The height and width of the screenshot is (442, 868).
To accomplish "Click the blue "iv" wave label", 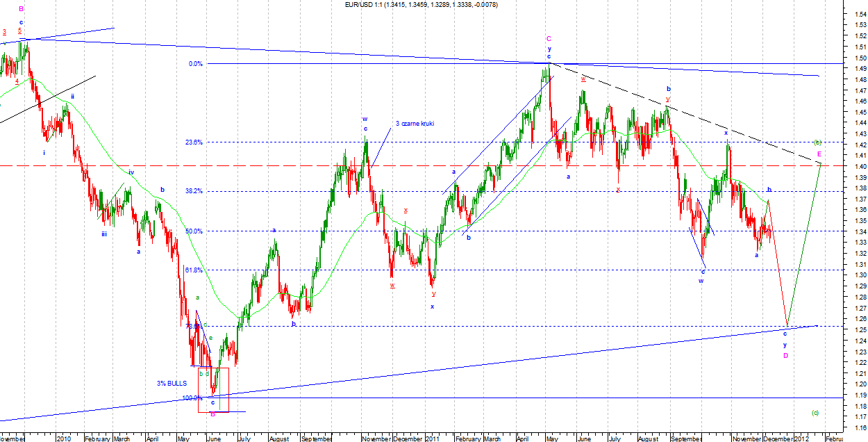I will pyautogui.click(x=131, y=172).
